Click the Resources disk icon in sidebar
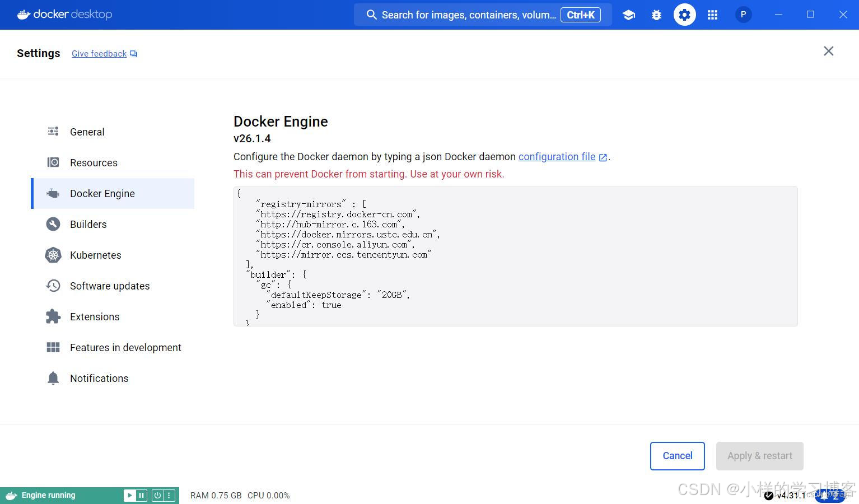 click(x=53, y=162)
